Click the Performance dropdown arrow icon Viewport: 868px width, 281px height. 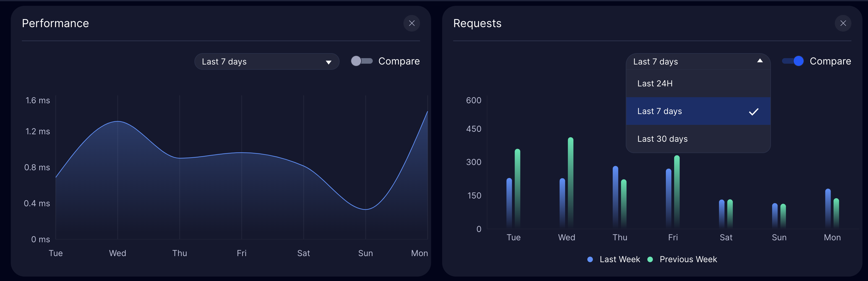click(x=328, y=62)
